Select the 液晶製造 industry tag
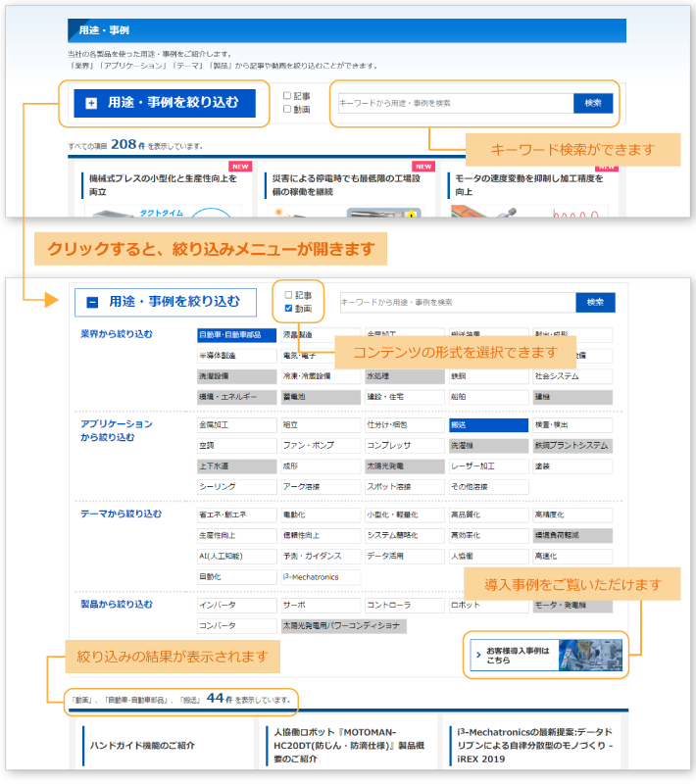 [x=321, y=335]
